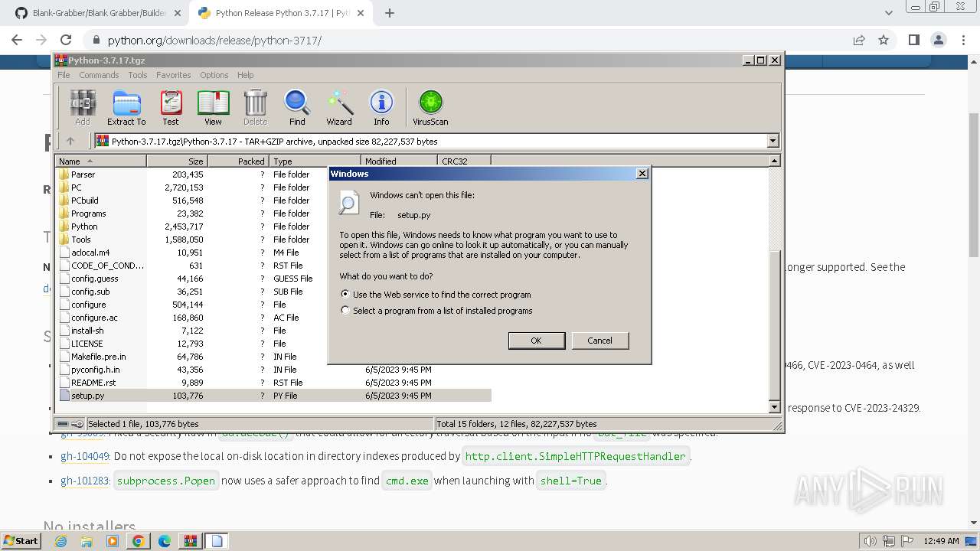The height and width of the screenshot is (551, 980).
Task: Select the Parser folder icon
Action: point(64,174)
